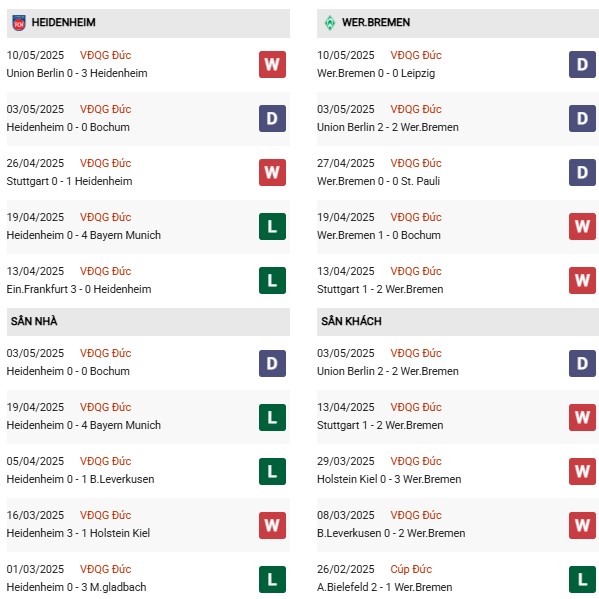
Task: Click the W badge for Heidenheim 3-1 Holstein Kiel
Action: (272, 525)
